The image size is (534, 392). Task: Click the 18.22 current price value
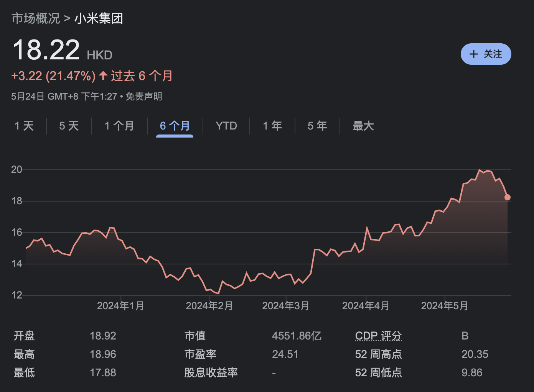(46, 50)
